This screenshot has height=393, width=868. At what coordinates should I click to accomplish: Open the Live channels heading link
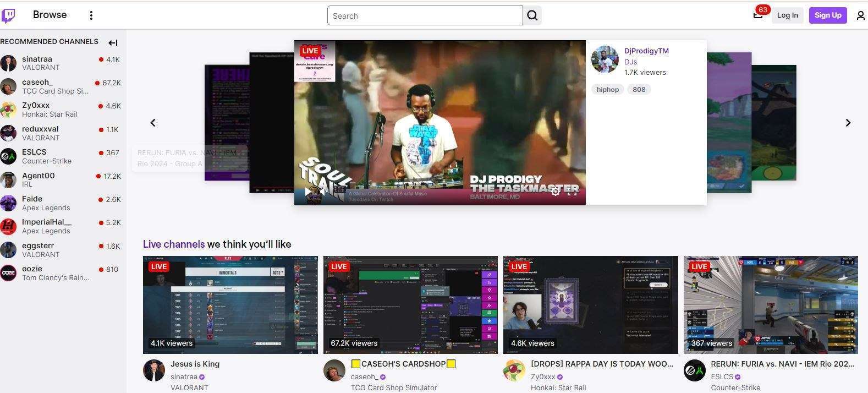click(174, 244)
